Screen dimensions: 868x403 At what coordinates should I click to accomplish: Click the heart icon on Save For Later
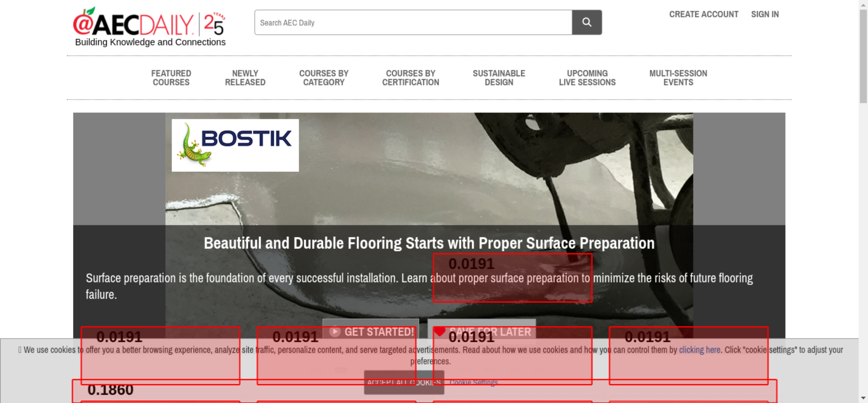[440, 331]
